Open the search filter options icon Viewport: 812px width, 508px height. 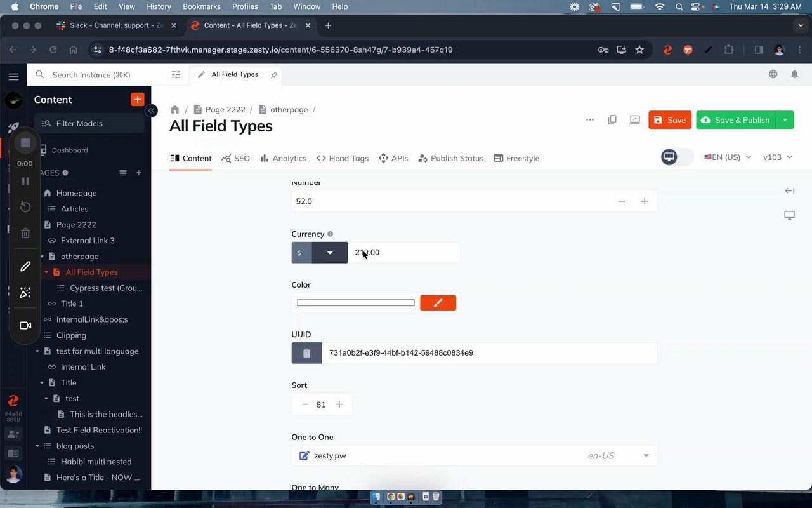coord(176,75)
